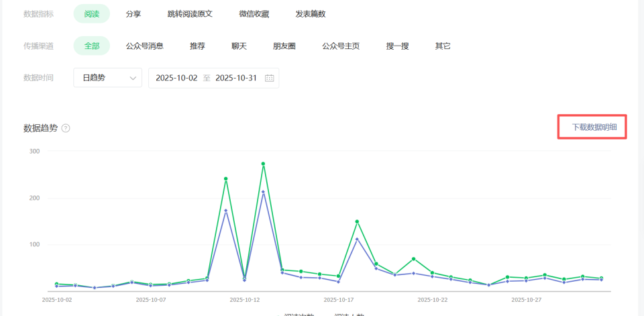Click the x-axis label 2025-10-27
Viewport: 644px width, 316px height.
(526, 300)
